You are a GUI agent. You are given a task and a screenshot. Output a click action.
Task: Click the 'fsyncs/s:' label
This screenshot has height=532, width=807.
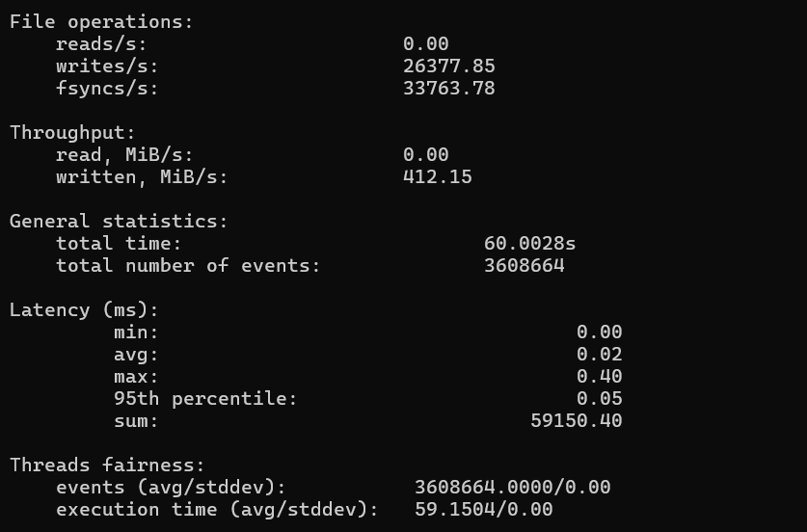(x=107, y=89)
